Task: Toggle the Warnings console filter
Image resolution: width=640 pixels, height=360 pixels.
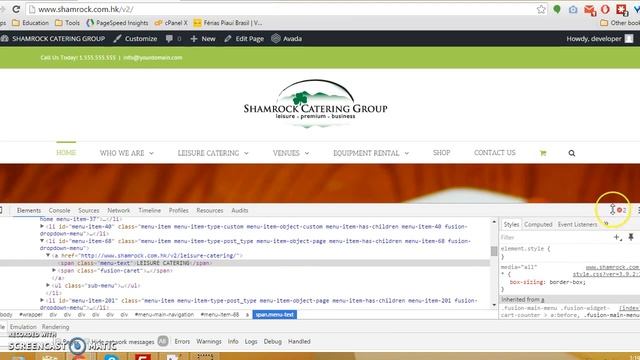Action: coord(209,341)
